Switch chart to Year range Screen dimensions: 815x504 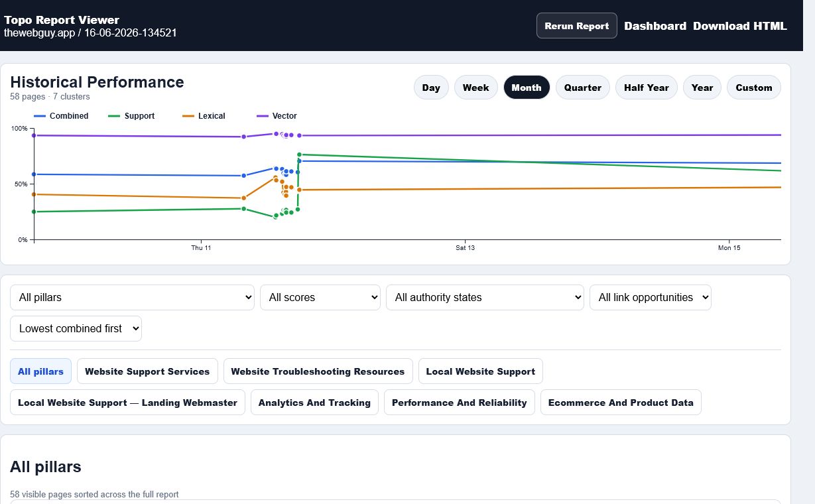click(x=702, y=88)
